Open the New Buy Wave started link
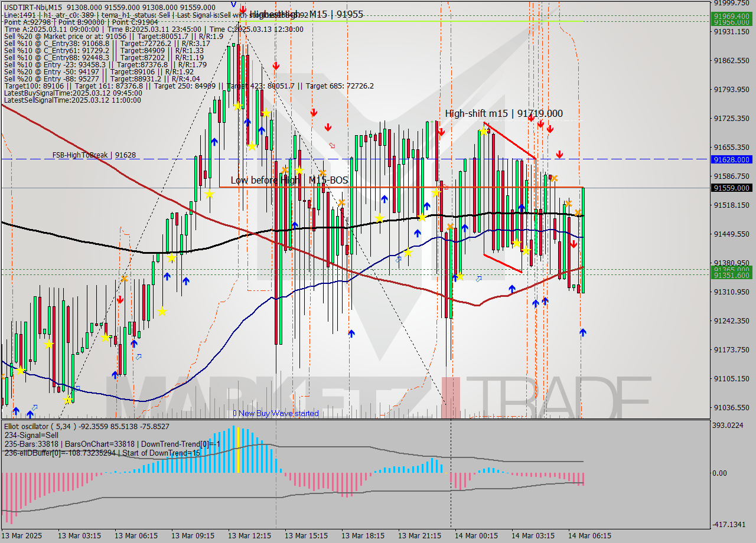756x543 pixels. tap(278, 413)
